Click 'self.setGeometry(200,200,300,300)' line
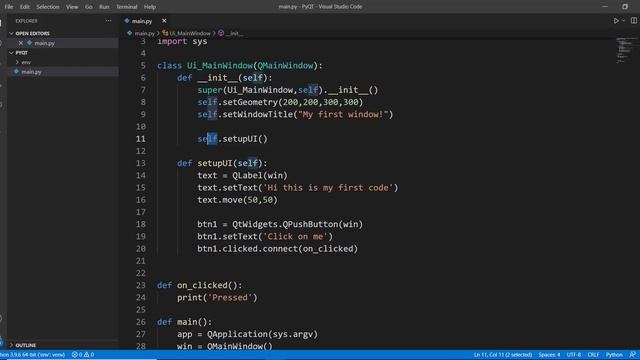 coord(280,102)
